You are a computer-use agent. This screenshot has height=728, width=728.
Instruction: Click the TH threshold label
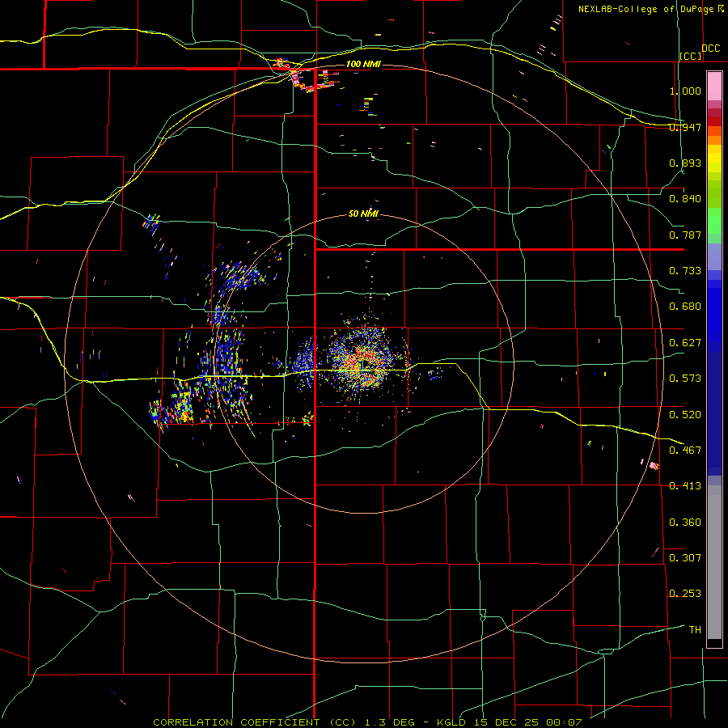click(695, 630)
